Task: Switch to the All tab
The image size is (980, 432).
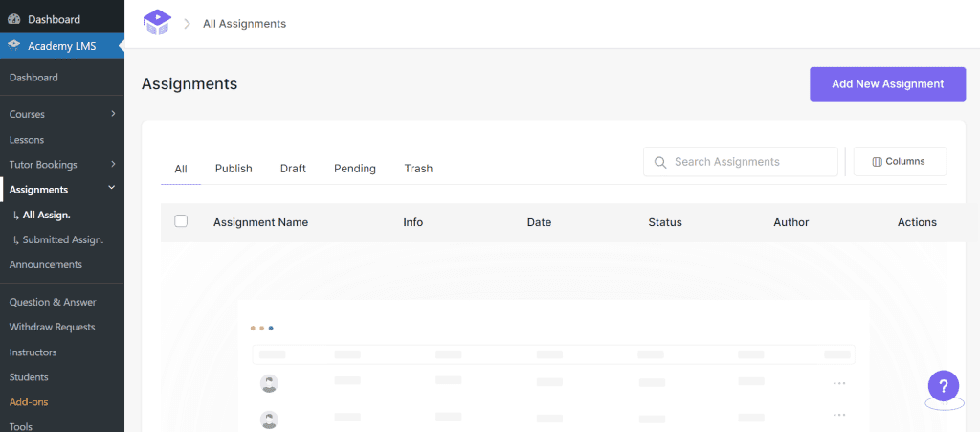Action: (181, 169)
